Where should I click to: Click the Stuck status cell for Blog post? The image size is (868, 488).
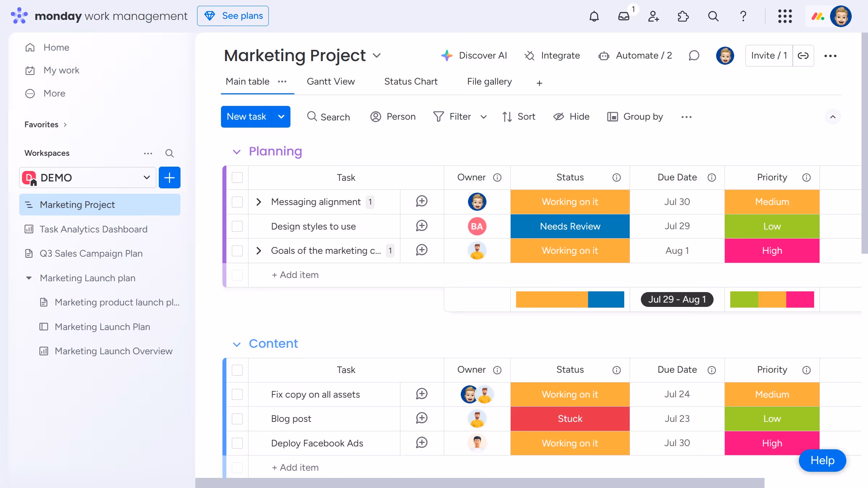click(570, 419)
